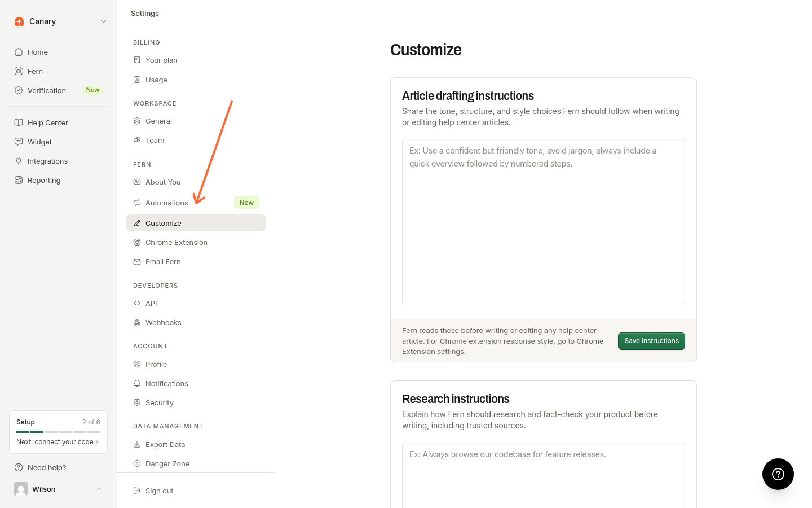Open the floating help question-mark button
The image size is (812, 508).
pyautogui.click(x=778, y=474)
